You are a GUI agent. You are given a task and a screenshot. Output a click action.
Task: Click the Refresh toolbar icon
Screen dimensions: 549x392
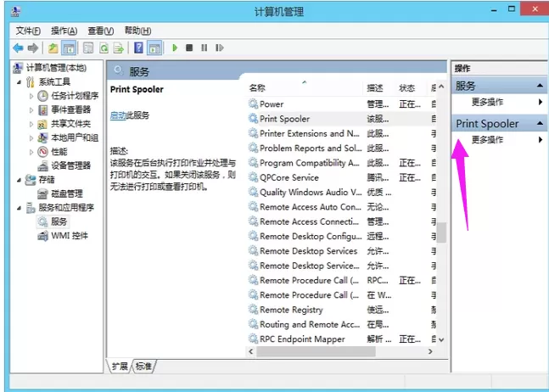tap(104, 48)
